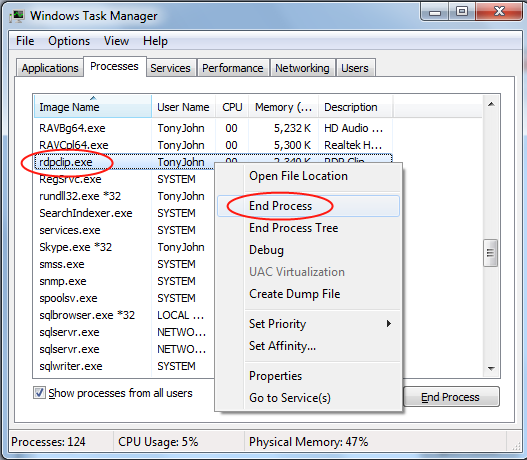Open the Options menu

[69, 41]
